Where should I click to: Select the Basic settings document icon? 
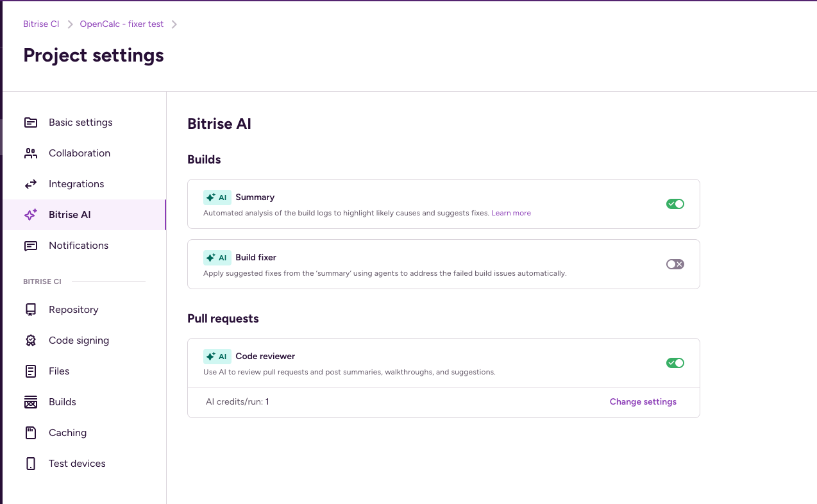(x=31, y=122)
